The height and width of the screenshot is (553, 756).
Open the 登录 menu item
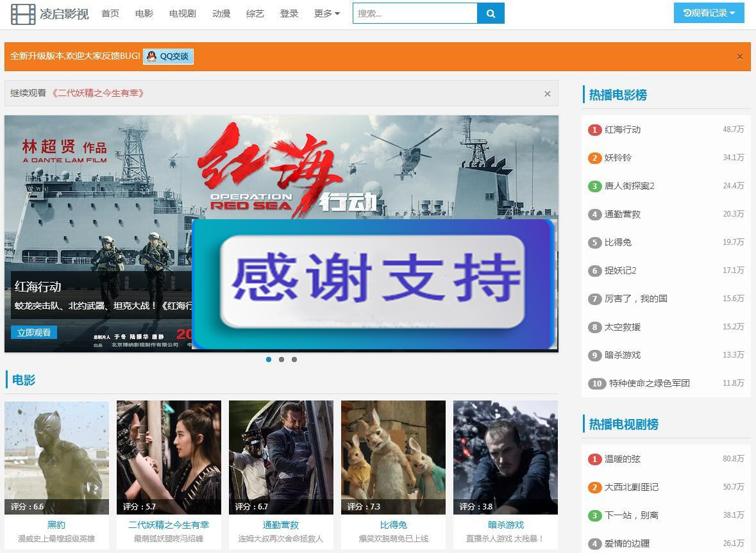(x=289, y=13)
